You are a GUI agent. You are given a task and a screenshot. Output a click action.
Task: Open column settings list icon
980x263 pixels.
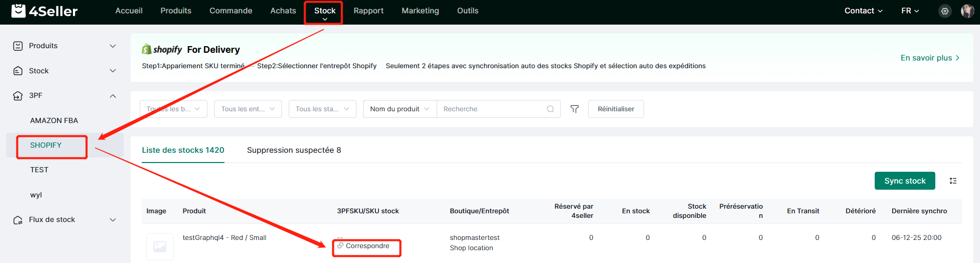pyautogui.click(x=953, y=181)
